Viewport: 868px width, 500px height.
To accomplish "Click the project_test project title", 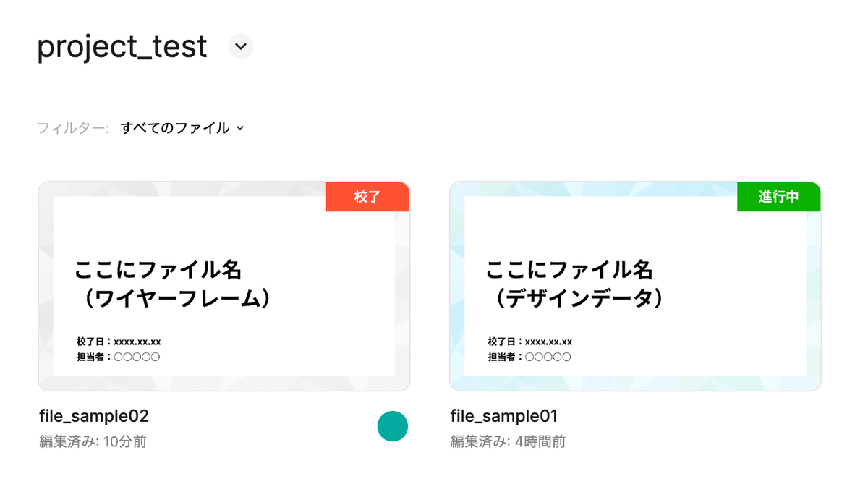I will tap(122, 47).
